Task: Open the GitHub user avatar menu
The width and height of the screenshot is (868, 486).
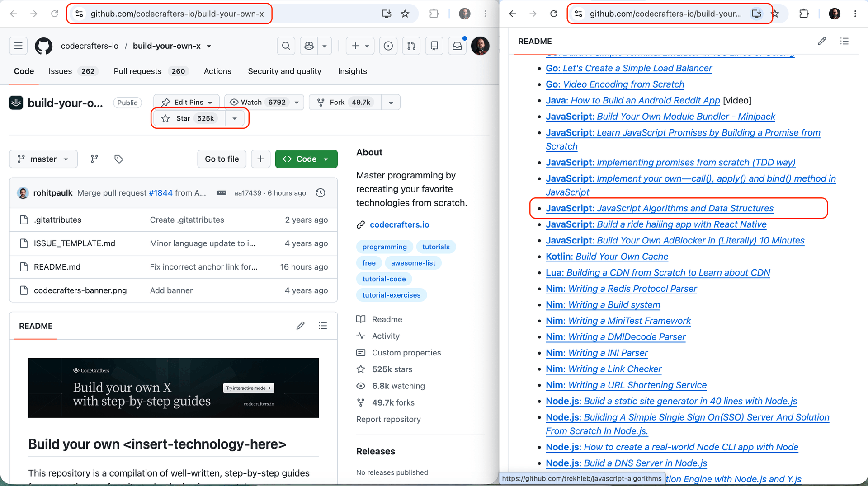Action: [x=480, y=46]
